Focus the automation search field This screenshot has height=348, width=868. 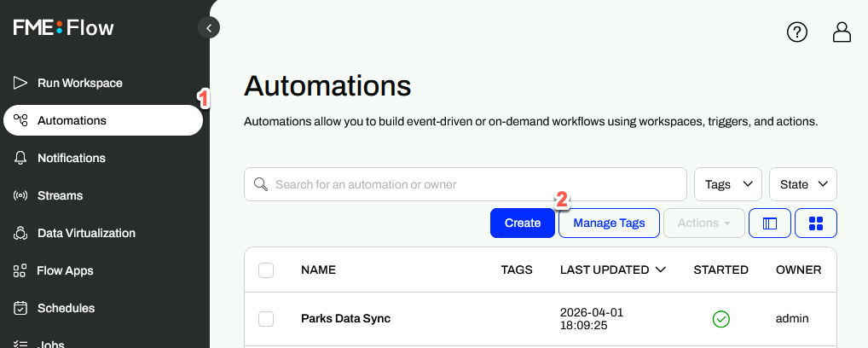coord(466,184)
